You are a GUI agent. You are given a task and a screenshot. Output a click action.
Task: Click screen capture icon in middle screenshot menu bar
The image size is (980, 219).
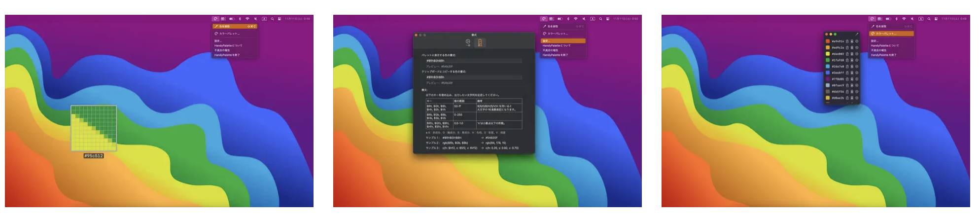click(551, 19)
